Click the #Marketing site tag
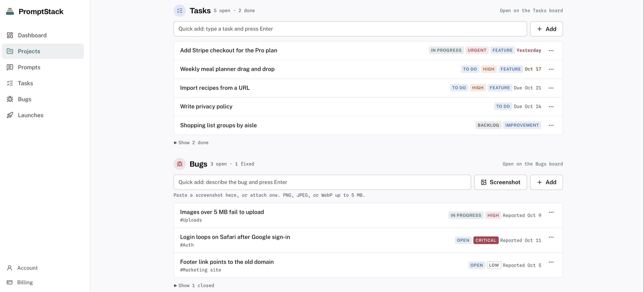Viewport: 644px width, 292px height. 200,270
